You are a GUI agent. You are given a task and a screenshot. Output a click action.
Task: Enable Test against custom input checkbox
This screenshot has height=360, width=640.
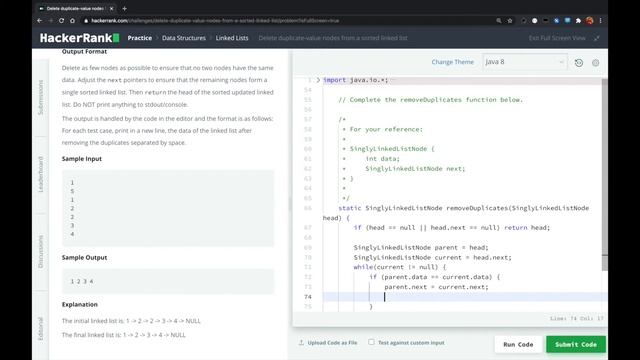(371, 342)
